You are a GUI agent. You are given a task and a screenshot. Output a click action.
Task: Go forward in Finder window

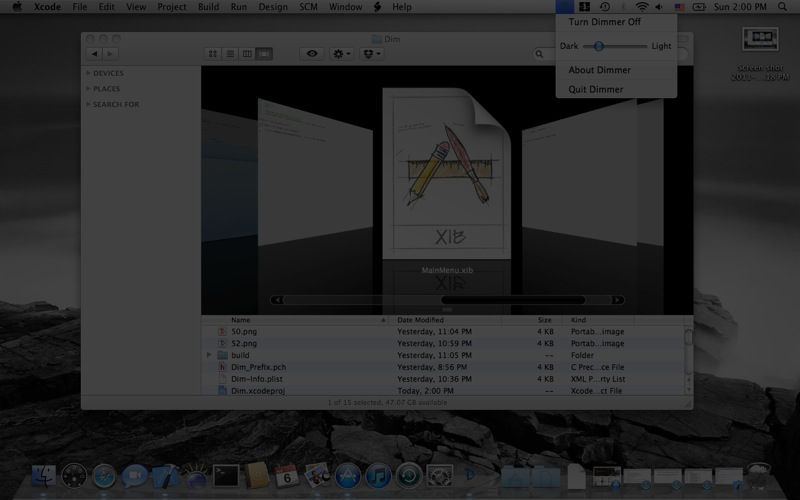pyautogui.click(x=110, y=54)
